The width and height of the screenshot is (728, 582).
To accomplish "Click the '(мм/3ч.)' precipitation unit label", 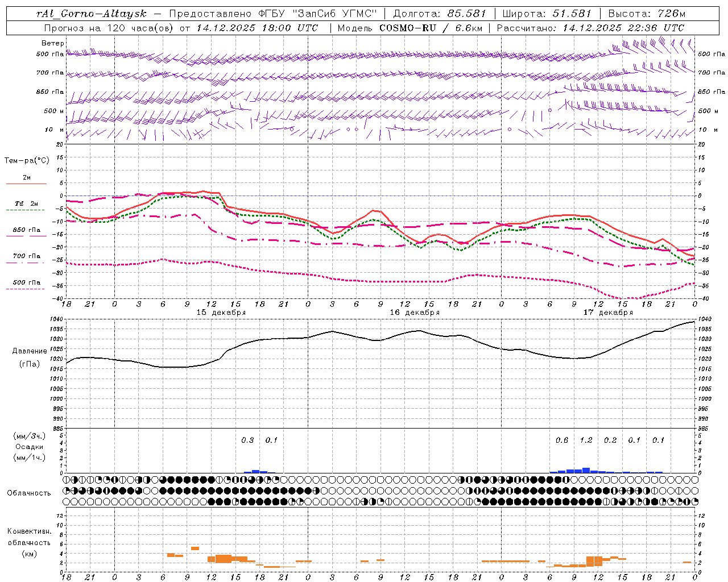I will tap(29, 436).
